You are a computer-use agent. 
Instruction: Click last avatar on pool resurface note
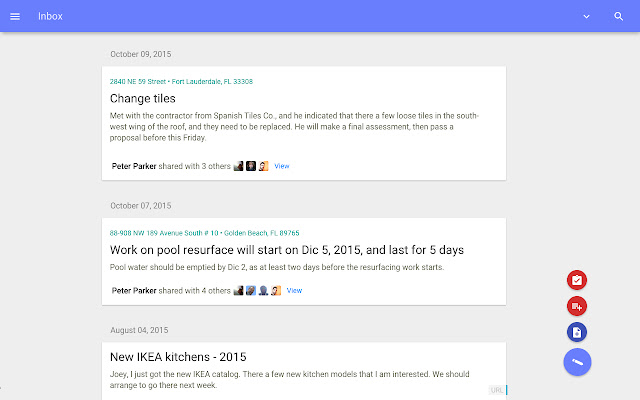(275, 290)
